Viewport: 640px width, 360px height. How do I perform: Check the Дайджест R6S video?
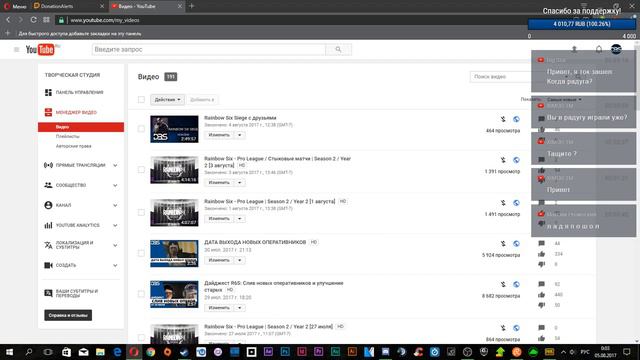[141, 294]
